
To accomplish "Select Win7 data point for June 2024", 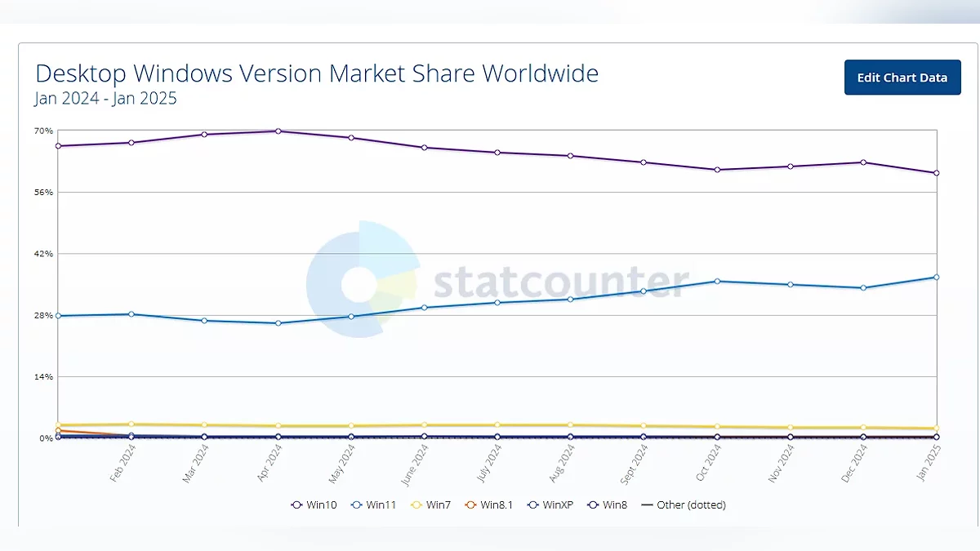I will coord(425,425).
